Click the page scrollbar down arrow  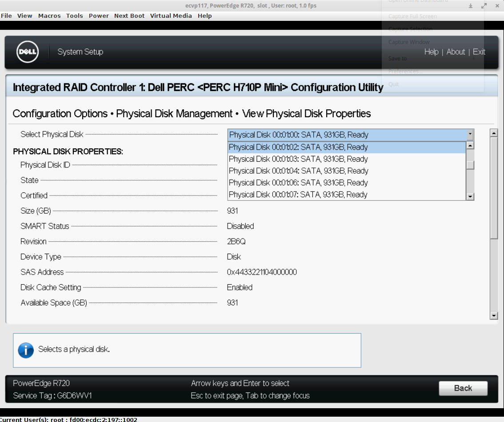[493, 315]
